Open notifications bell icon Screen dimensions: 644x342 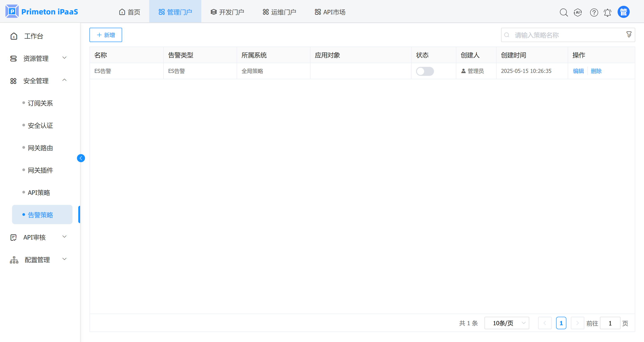tap(608, 12)
